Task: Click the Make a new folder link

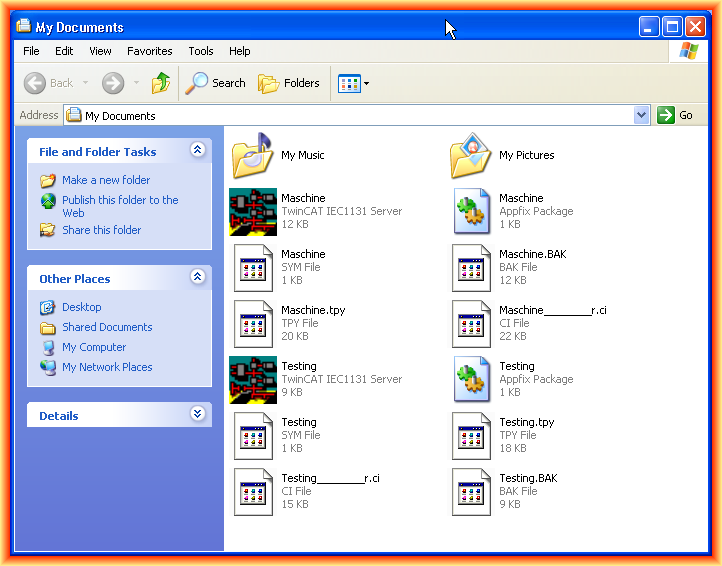Action: (106, 180)
